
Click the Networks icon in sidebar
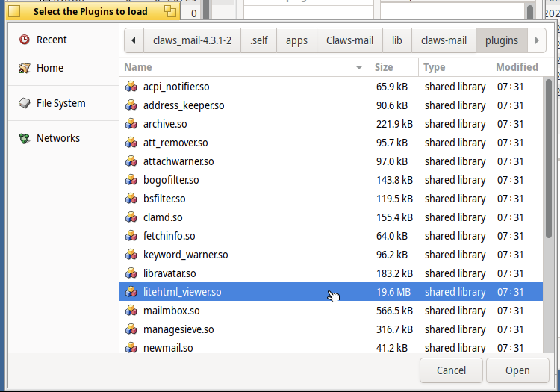(x=25, y=139)
